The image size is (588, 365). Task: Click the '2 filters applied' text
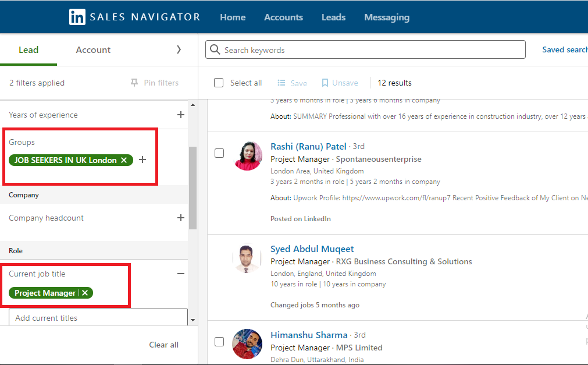point(37,83)
